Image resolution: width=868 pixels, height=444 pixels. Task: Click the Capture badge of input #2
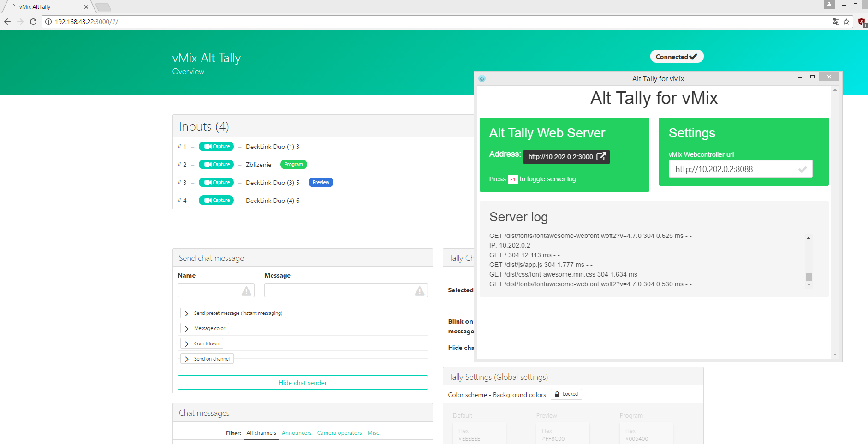pyautogui.click(x=216, y=165)
